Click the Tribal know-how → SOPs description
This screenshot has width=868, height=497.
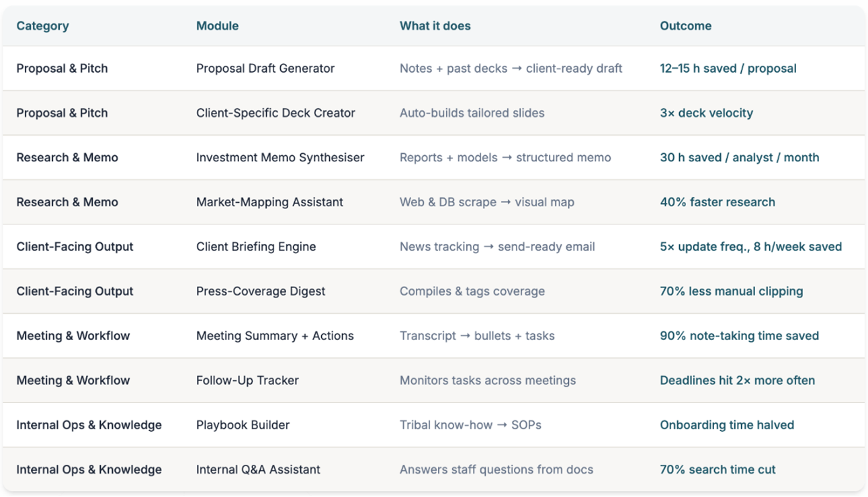click(x=470, y=425)
